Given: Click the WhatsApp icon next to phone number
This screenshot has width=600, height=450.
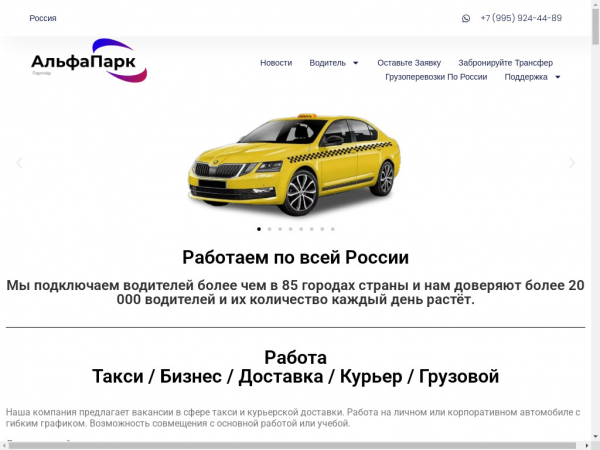Looking at the screenshot, I should (466, 18).
